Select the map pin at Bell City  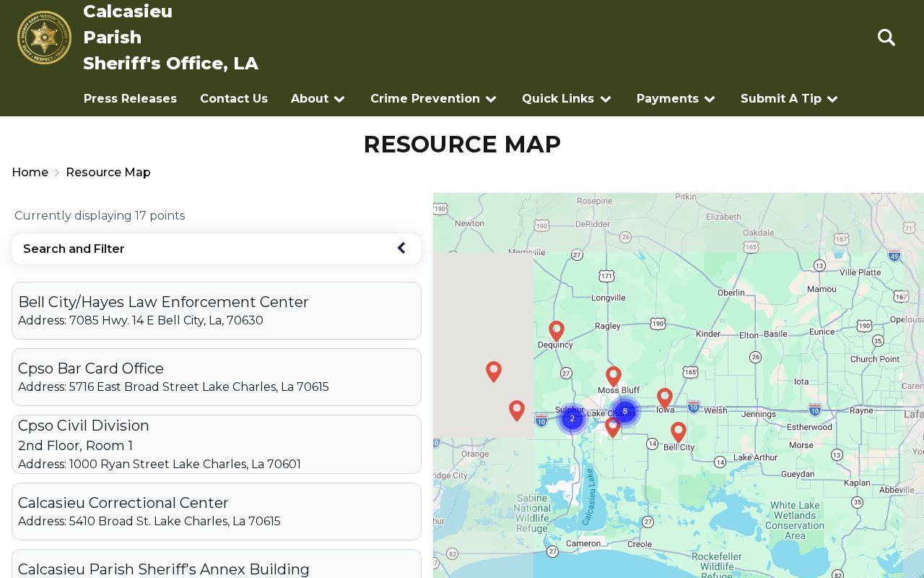[679, 432]
